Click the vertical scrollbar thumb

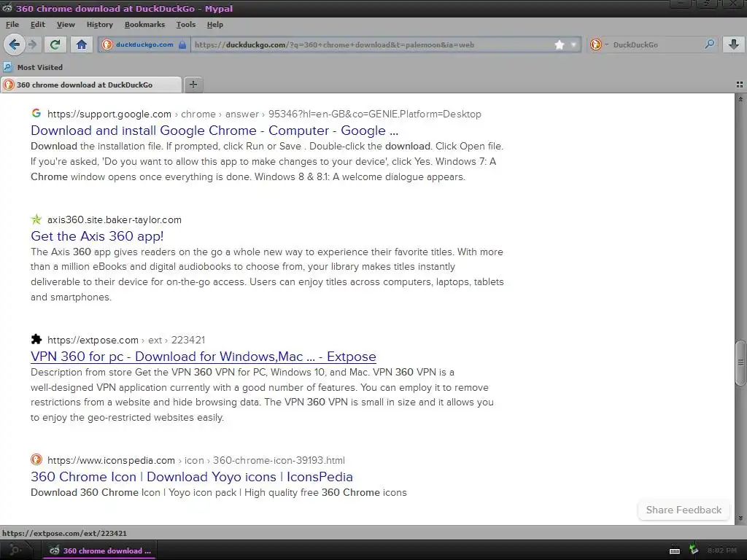(x=740, y=363)
